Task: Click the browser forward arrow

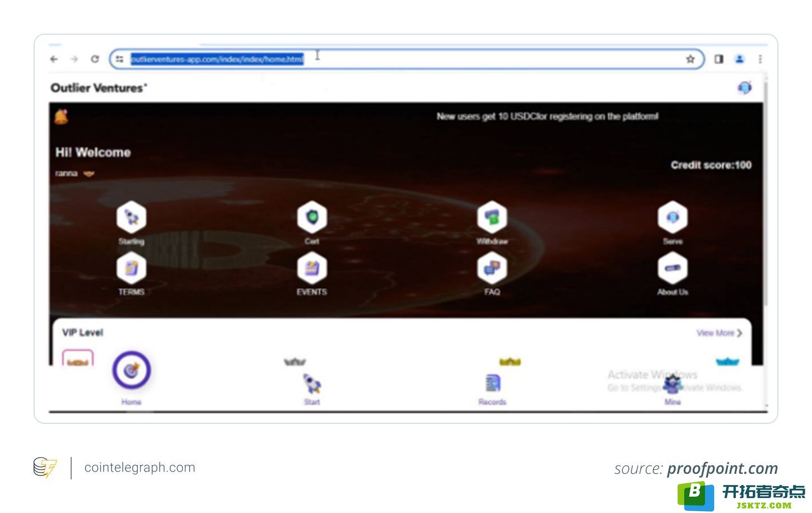Action: 74,59
